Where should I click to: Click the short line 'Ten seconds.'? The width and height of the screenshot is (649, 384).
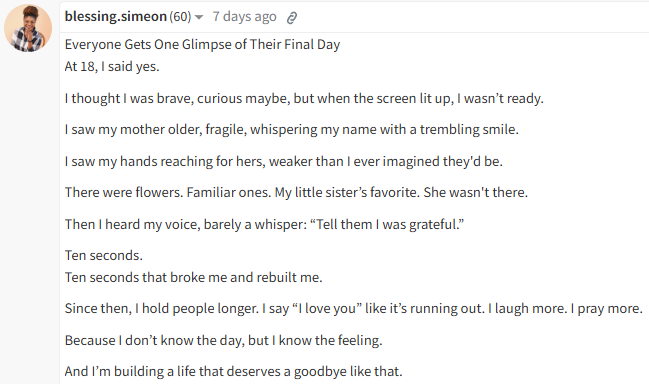point(103,255)
